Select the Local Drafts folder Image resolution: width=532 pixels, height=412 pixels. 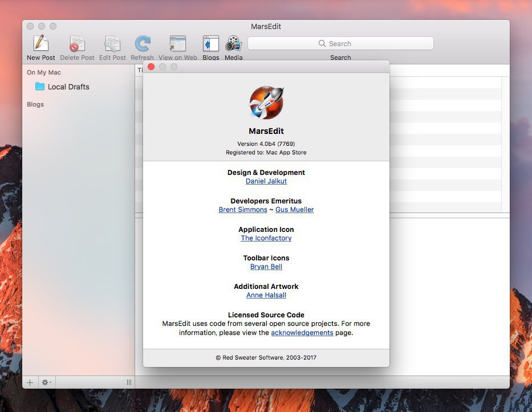tap(68, 87)
